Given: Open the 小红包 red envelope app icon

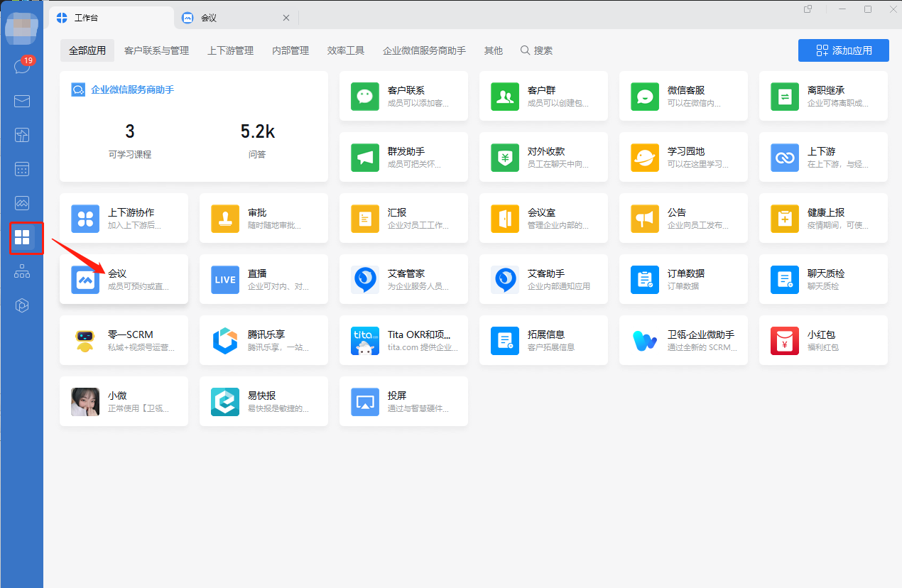Looking at the screenshot, I should [784, 341].
